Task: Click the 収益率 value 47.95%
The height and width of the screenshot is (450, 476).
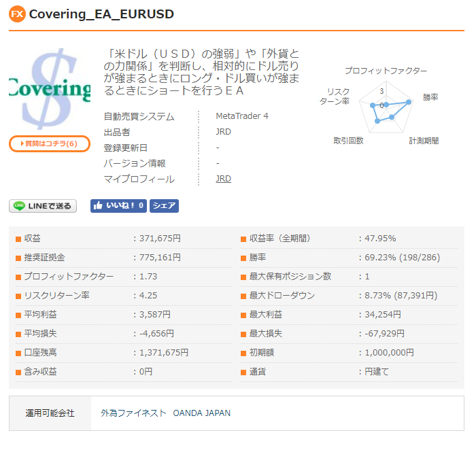Action: pyautogui.click(x=380, y=239)
